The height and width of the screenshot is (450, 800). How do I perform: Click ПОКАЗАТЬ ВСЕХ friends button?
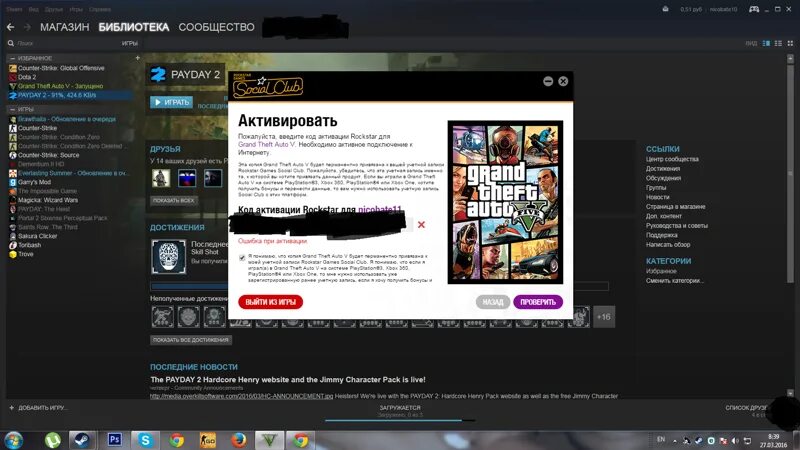(173, 201)
